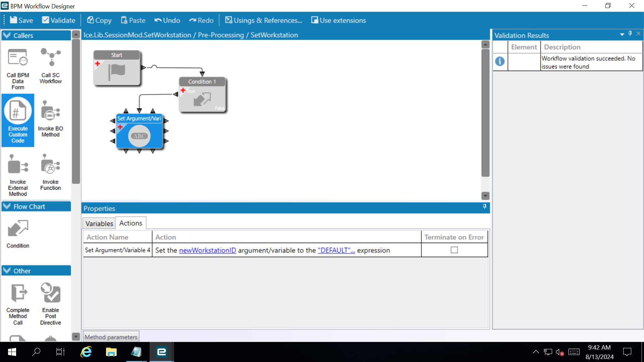Click the newWorkstationID link
The width and height of the screenshot is (644, 362).
pos(207,250)
